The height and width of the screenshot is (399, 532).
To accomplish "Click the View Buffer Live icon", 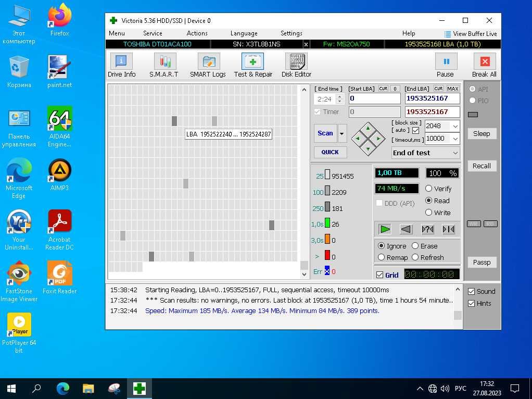I will (x=448, y=34).
